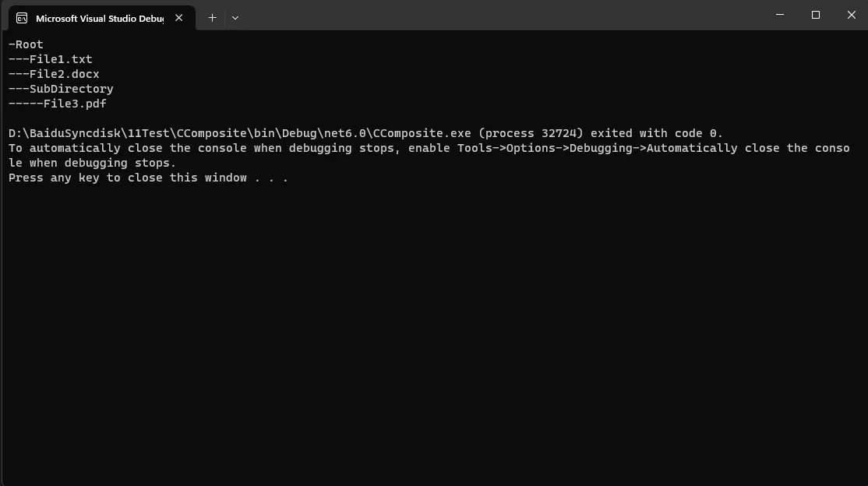Click the File2.docx output line
868x486 pixels.
point(54,74)
